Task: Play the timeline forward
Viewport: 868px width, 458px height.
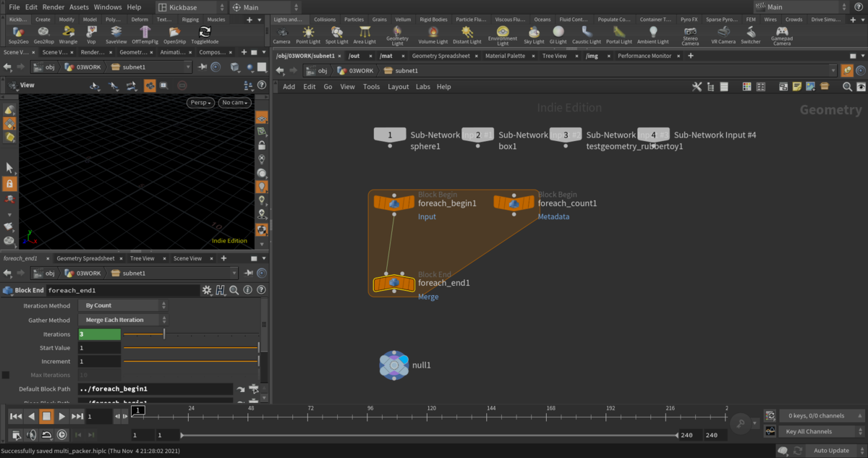Action: tap(61, 416)
